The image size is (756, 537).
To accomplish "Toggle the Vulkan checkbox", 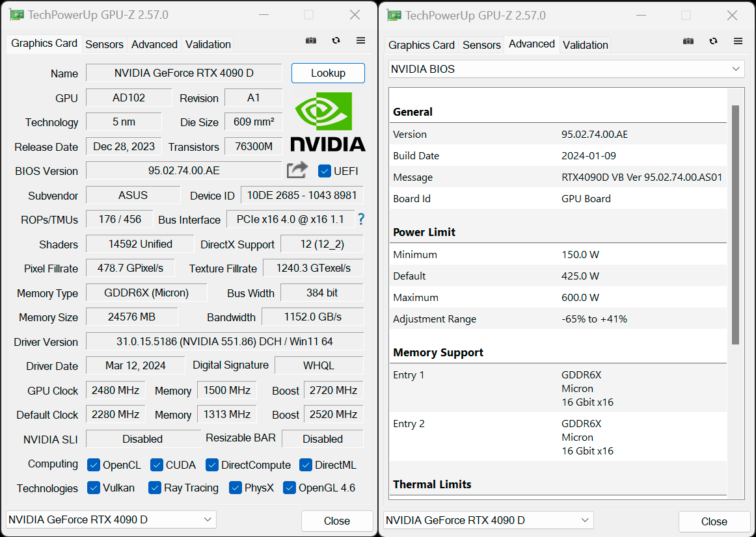I will [94, 488].
